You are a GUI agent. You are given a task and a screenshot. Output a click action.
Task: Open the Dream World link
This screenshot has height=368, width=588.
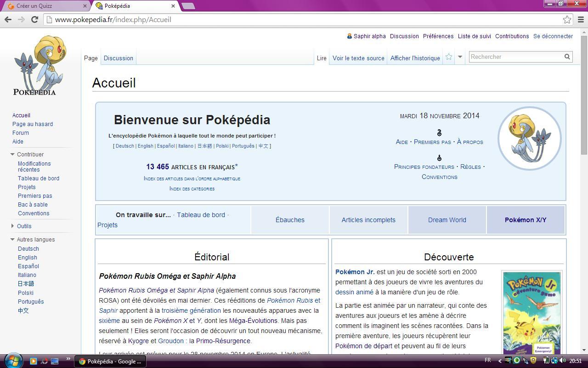[447, 220]
